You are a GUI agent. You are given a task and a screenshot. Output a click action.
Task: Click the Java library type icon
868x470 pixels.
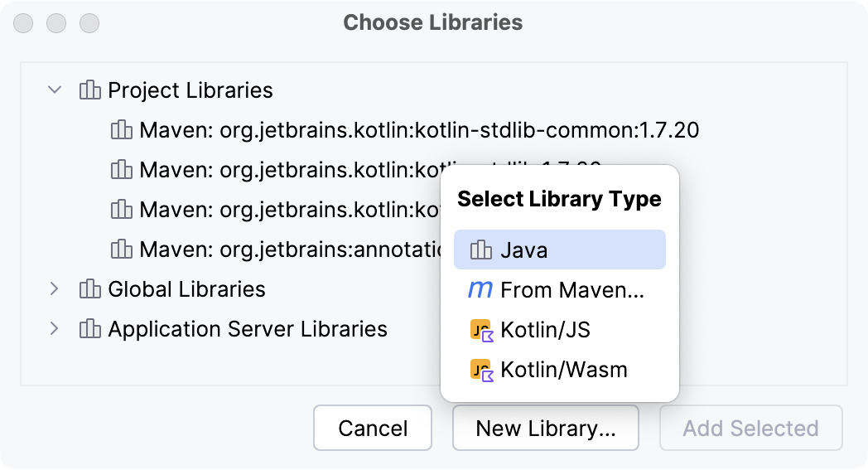click(x=481, y=250)
